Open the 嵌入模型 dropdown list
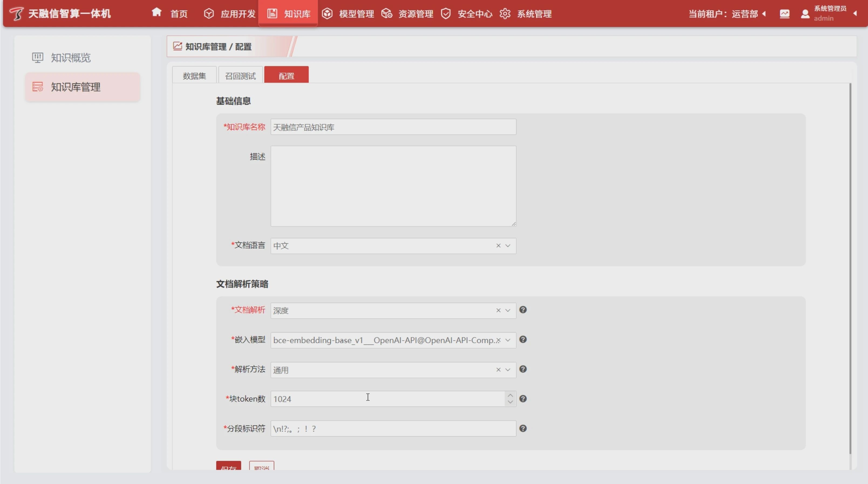868x484 pixels. (x=508, y=340)
